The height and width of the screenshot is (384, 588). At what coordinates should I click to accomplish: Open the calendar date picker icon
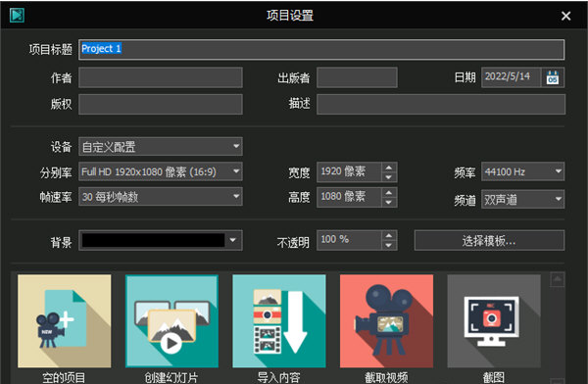pos(553,77)
